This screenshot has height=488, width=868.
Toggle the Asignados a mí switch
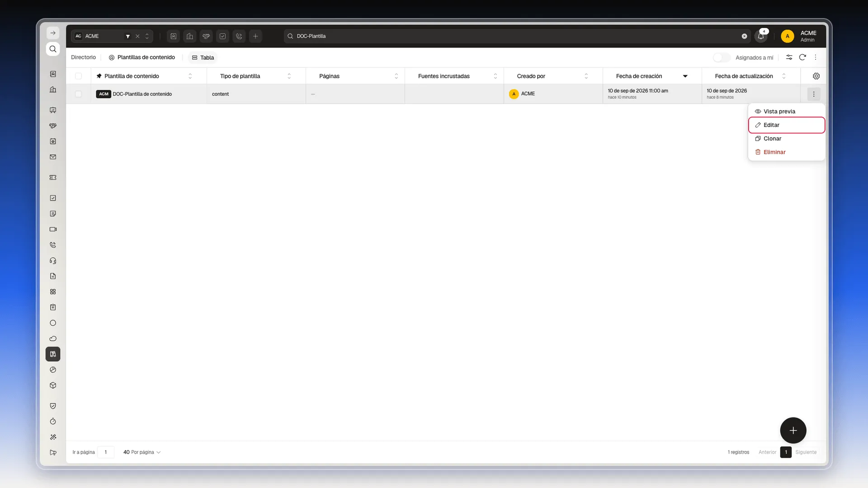722,57
